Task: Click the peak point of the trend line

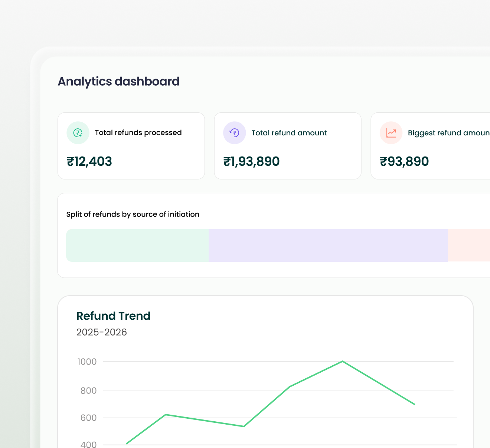Action: click(342, 361)
